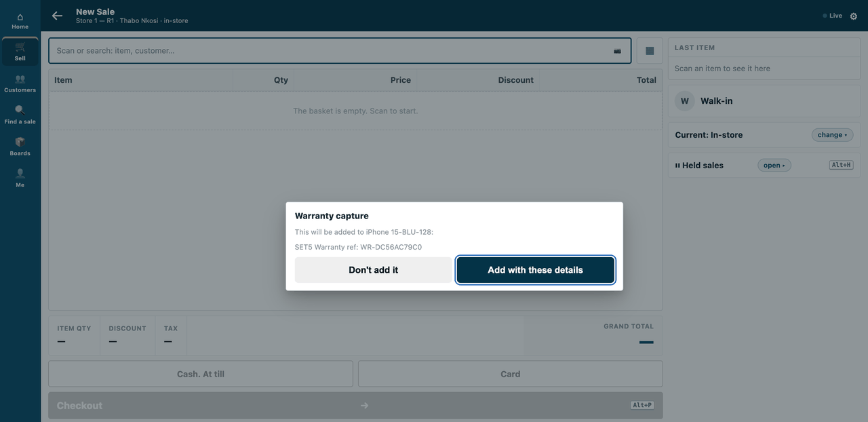868x422 pixels.
Task: Click the Checkout button label
Action: pyautogui.click(x=79, y=406)
